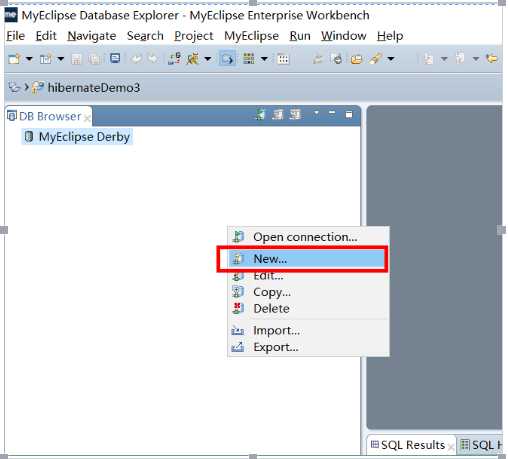Click the open folder toolbar icon
Image resolution: width=508 pixels, height=459 pixels.
(x=356, y=59)
